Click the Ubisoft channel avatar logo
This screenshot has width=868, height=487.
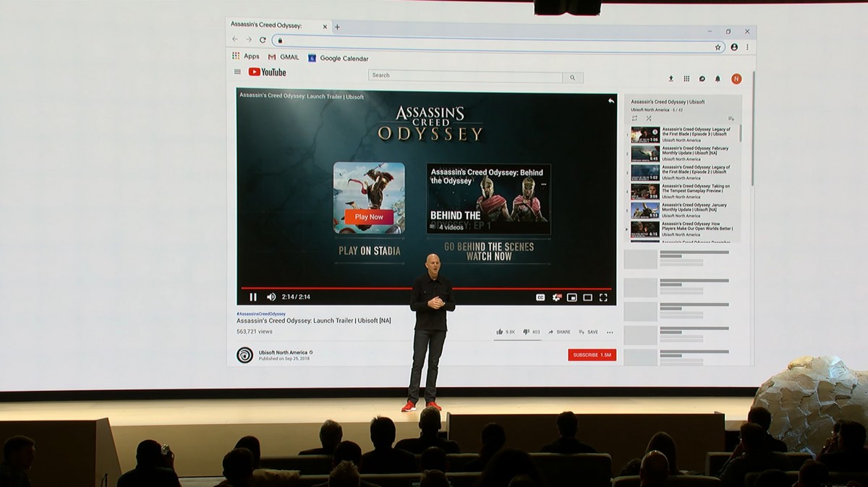[245, 355]
